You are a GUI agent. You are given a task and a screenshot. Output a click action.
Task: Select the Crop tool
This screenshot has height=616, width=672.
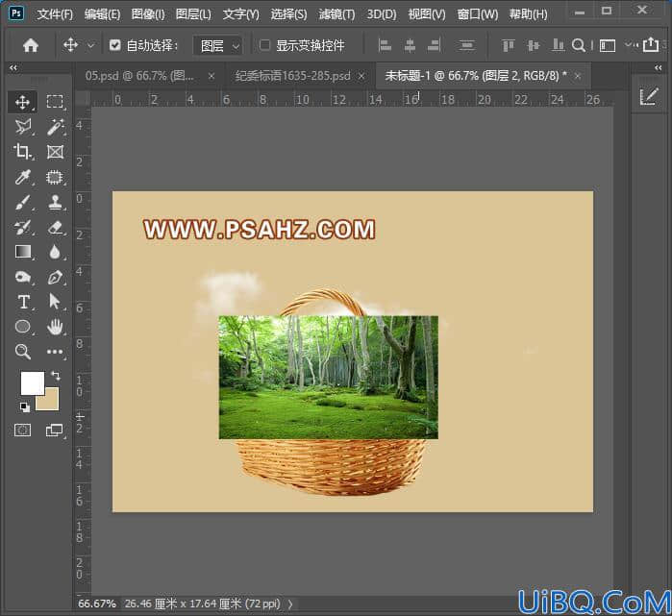(22, 152)
